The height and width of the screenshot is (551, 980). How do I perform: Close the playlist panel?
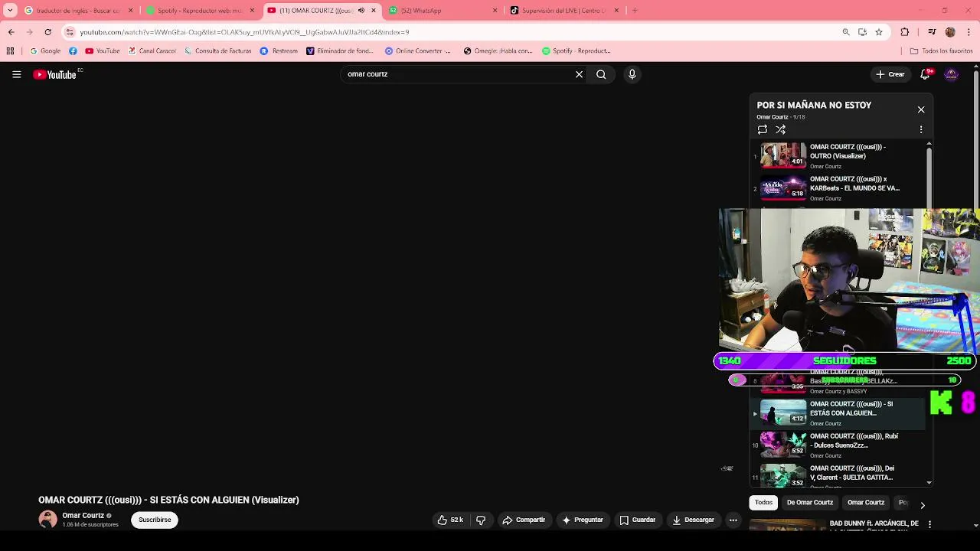921,109
